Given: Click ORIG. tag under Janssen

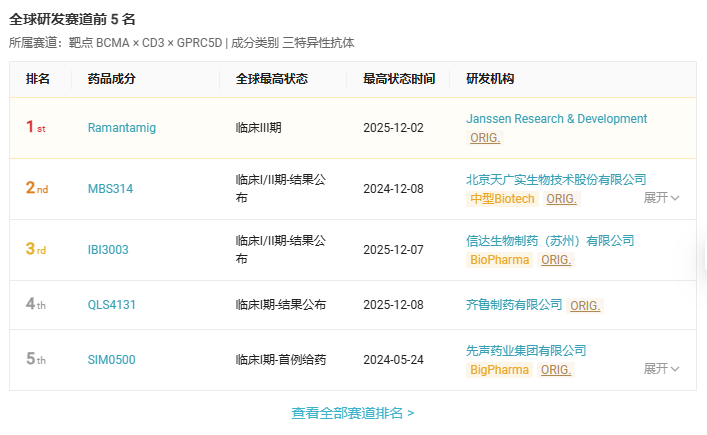Looking at the screenshot, I should (485, 138).
